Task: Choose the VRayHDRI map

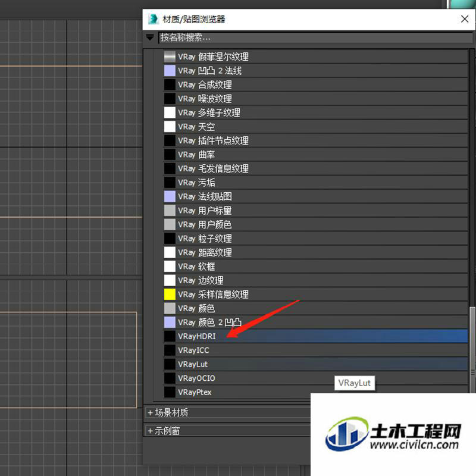Action: pyautogui.click(x=315, y=336)
